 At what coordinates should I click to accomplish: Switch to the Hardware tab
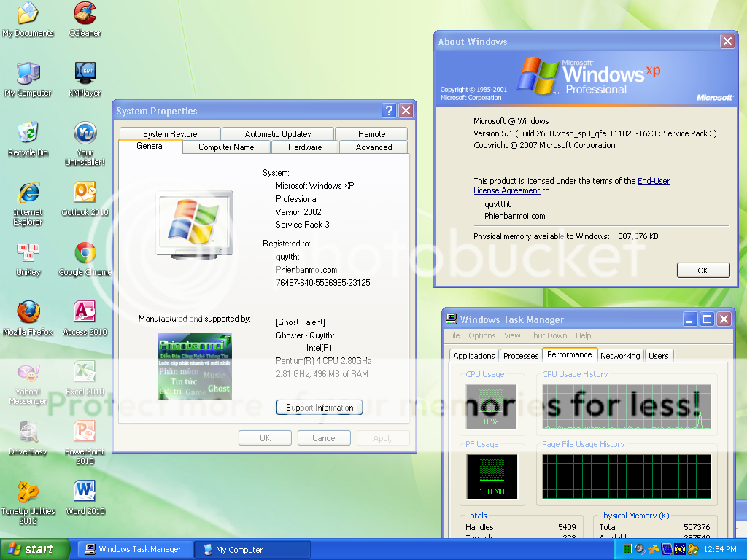pos(305,147)
